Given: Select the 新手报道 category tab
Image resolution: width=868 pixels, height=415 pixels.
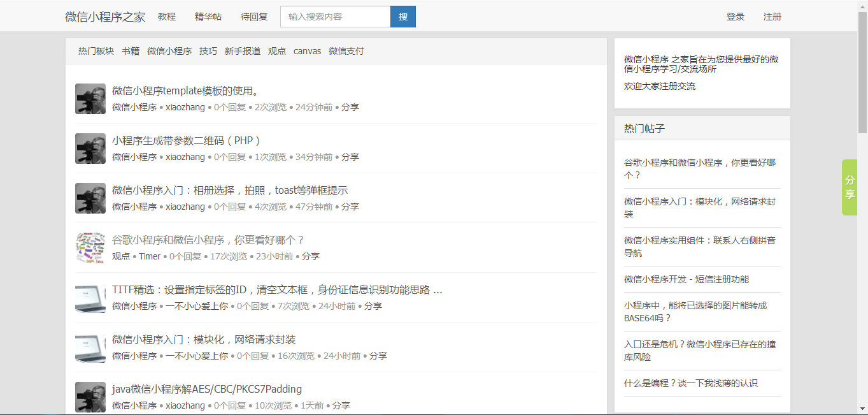Looking at the screenshot, I should (243, 51).
